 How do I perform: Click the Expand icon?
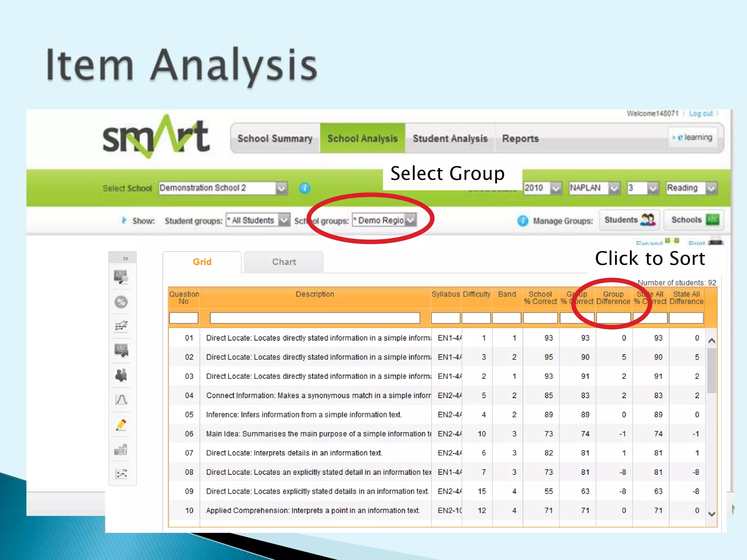click(x=672, y=241)
